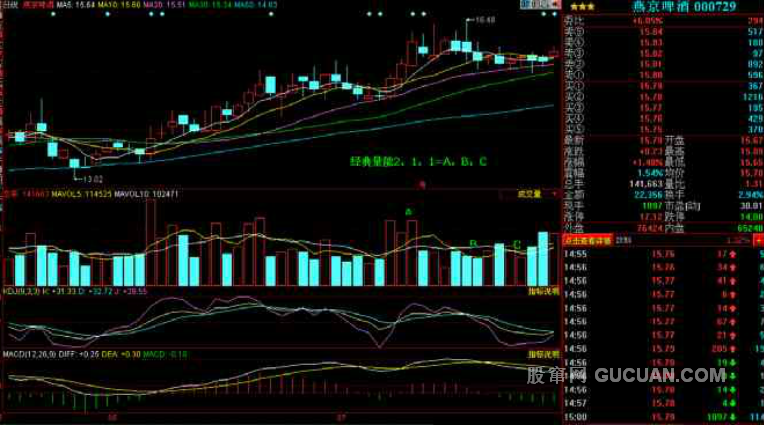Viewport: 764px width, 425px height.
Task: Select the 买① 15.79 bid row
Action: [x=663, y=86]
